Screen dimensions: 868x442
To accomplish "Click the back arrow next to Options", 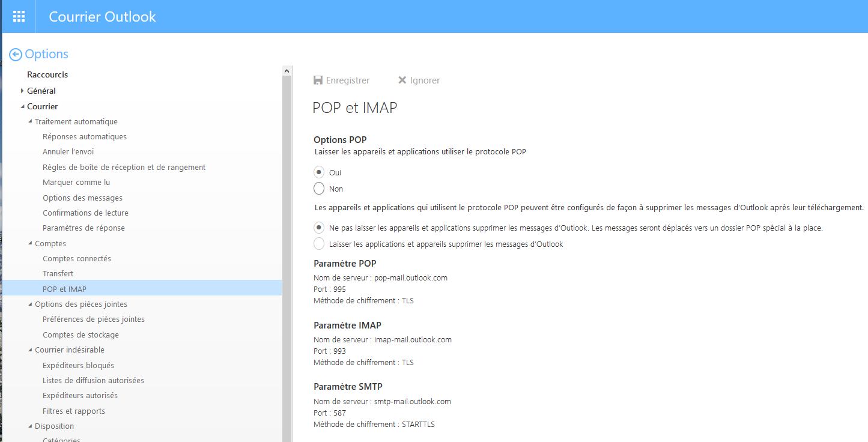I will coord(16,55).
